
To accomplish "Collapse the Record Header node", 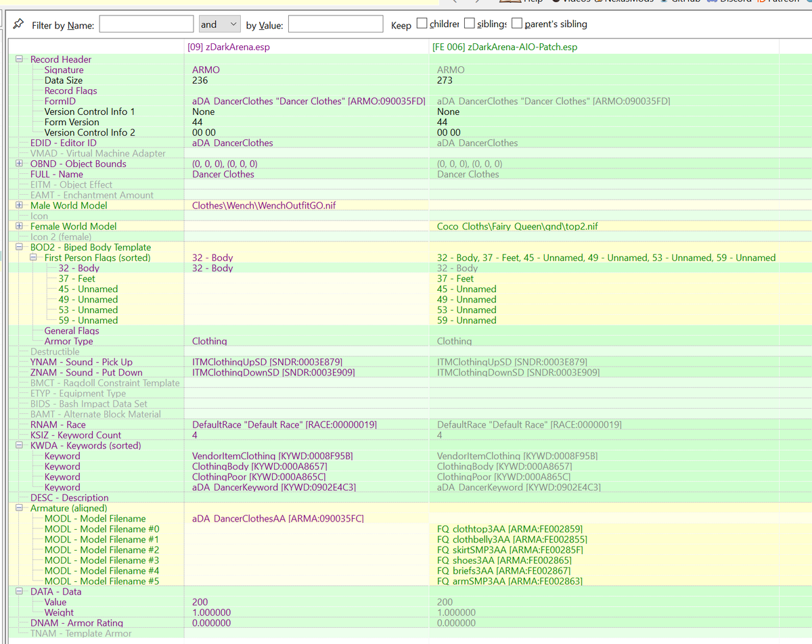I will click(x=19, y=60).
